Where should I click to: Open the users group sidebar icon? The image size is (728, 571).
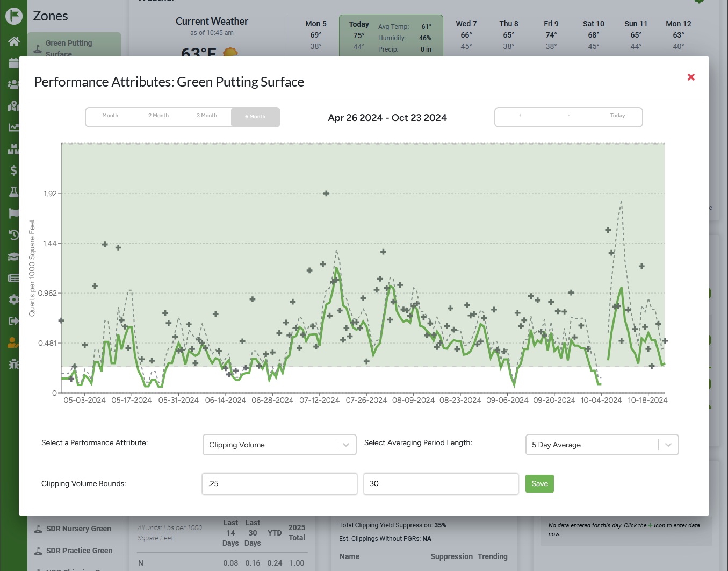pos(14,84)
